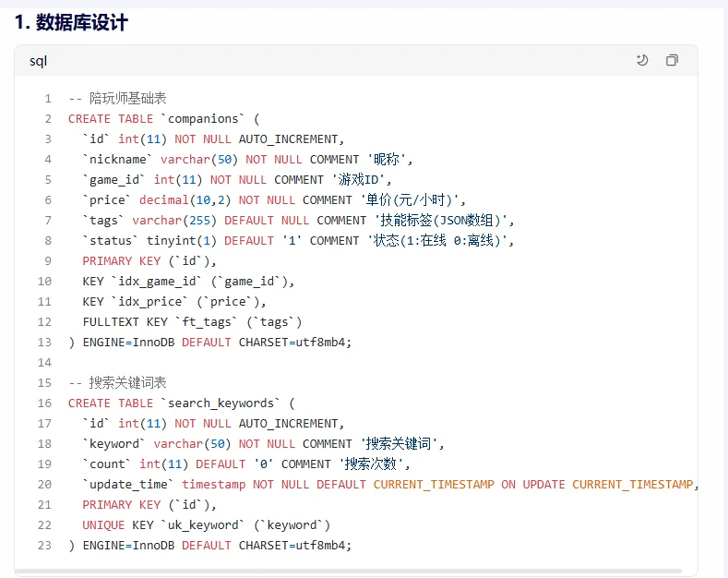
Task: Click the `update_time` timestamp line
Action: [x=390, y=485]
